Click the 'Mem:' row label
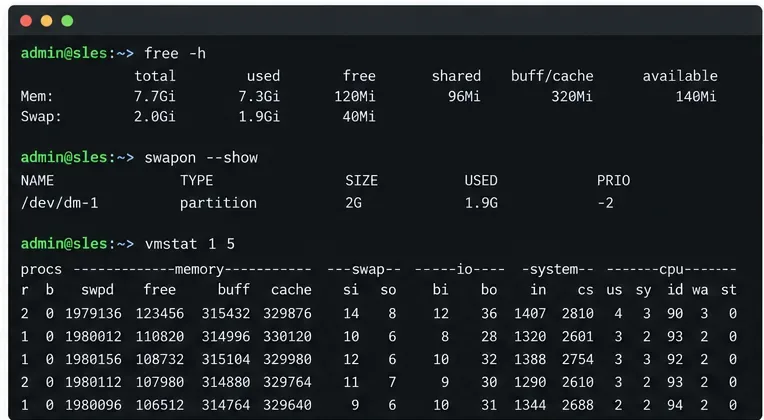This screenshot has width=764, height=420. 37,96
